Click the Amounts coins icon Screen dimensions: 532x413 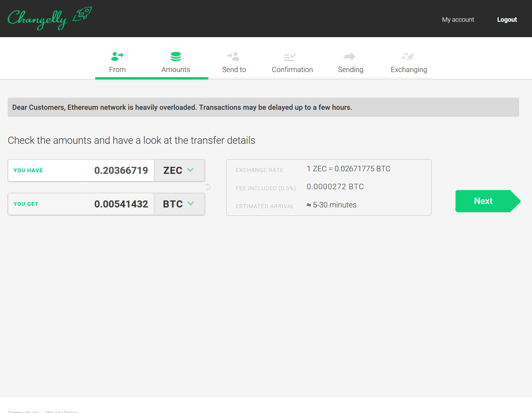(x=176, y=56)
